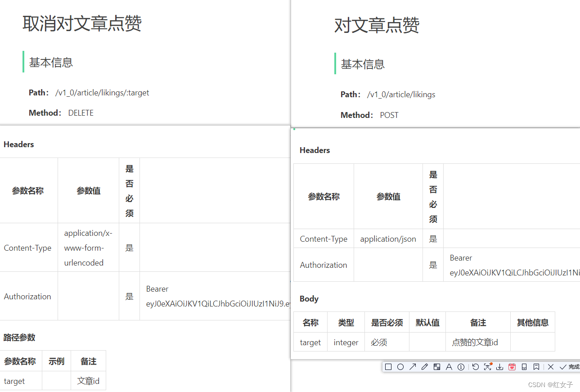
Task: Click Content-Type cell in left Headers table
Action: [28, 248]
